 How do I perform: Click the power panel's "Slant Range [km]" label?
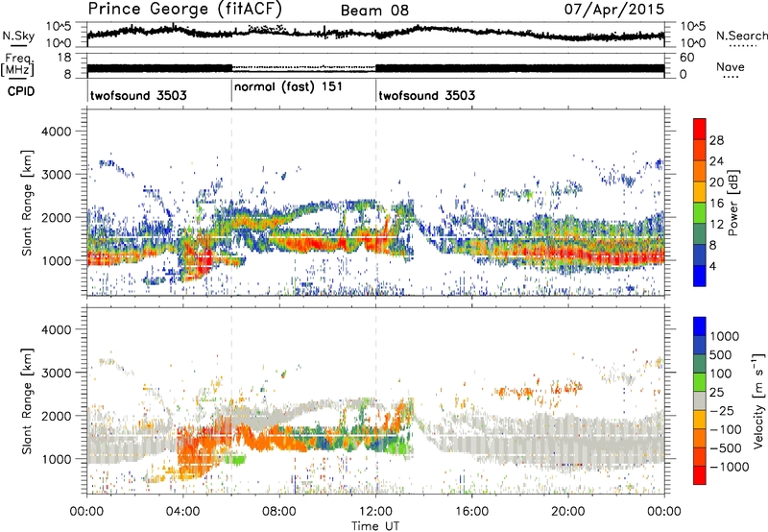click(x=27, y=203)
